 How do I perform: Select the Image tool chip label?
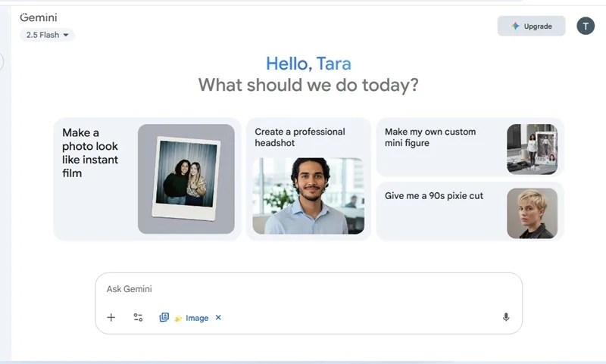coord(197,318)
